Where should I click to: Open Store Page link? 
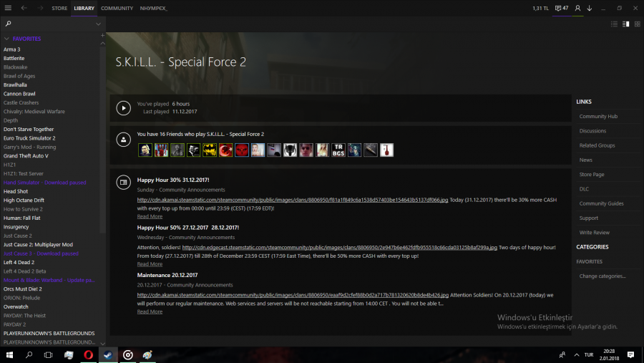pos(592,174)
